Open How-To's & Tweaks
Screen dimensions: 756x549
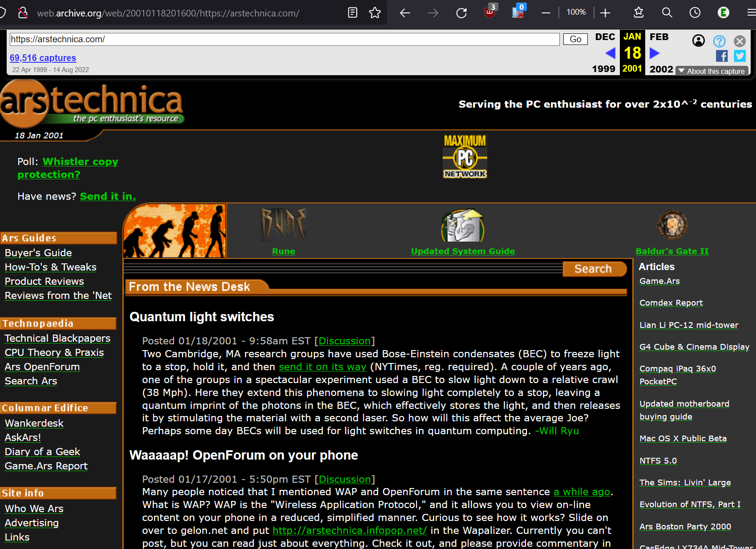[x=50, y=267]
